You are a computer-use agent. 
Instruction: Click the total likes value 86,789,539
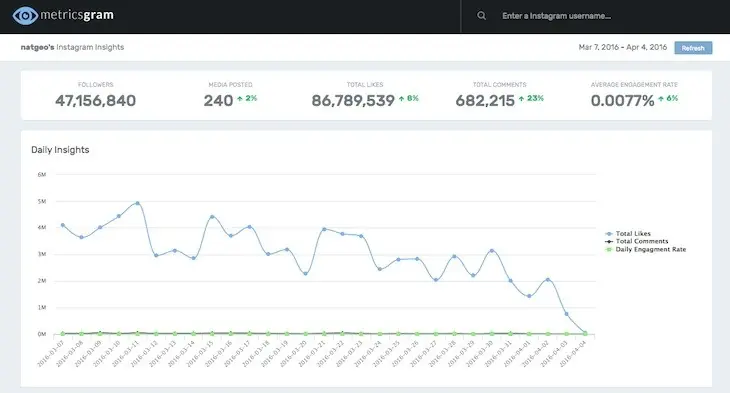(353, 101)
